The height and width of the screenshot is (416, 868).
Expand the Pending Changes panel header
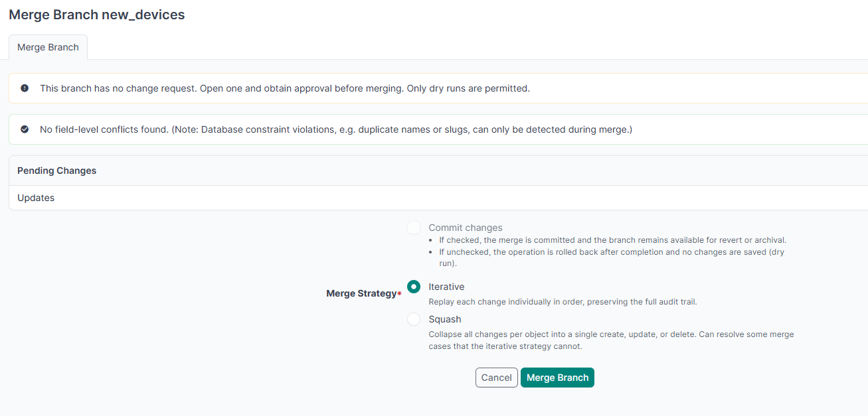[x=438, y=171]
